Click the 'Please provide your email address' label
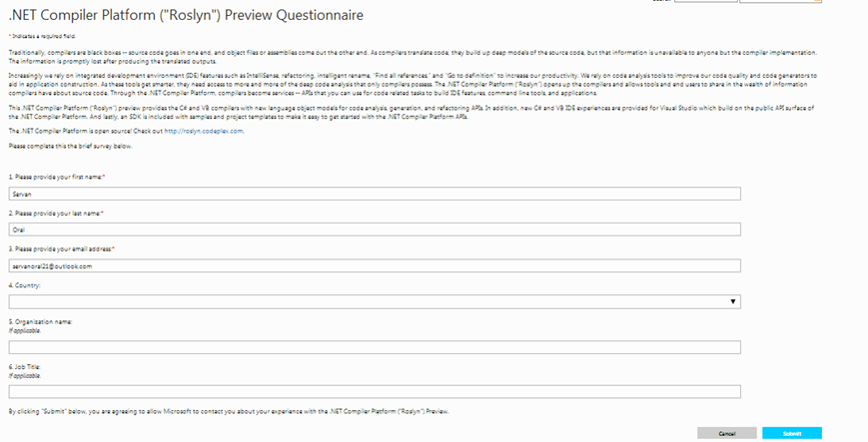868x442 pixels. [62, 248]
